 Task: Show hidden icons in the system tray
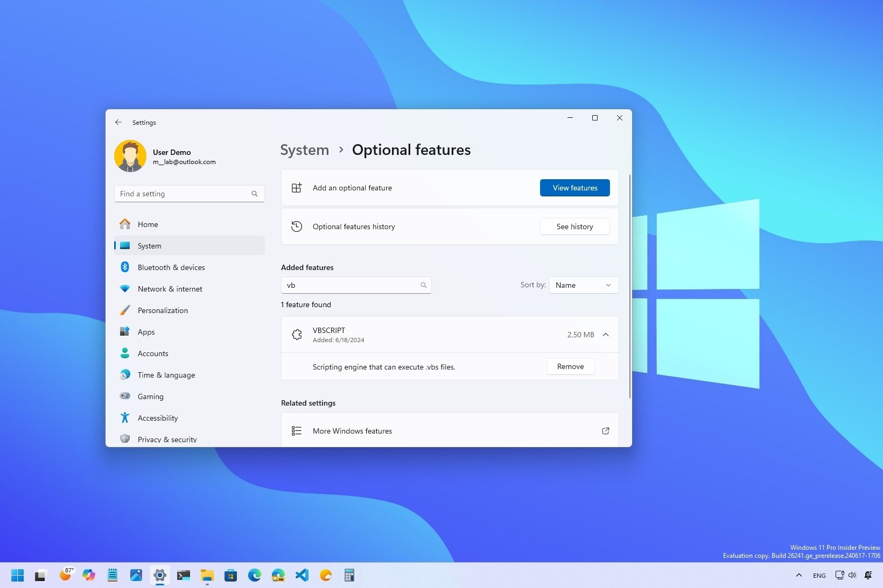[799, 575]
